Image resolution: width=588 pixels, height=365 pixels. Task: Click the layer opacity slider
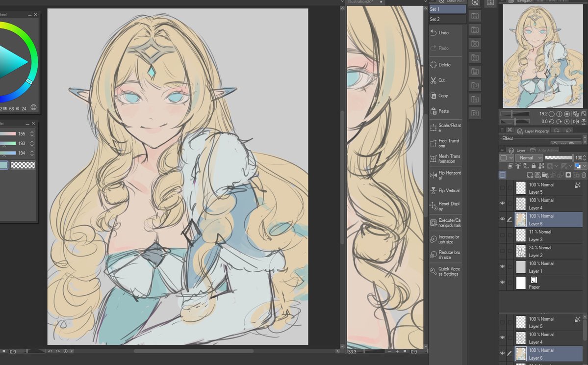(x=559, y=157)
